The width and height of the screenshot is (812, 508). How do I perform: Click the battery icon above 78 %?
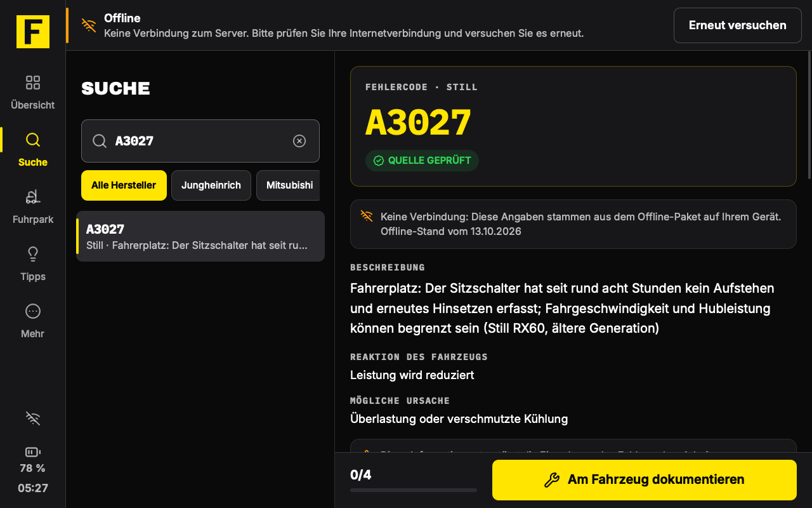pos(33,452)
